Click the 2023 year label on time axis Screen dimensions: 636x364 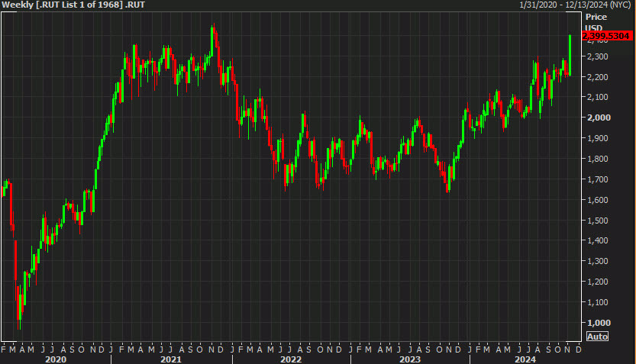point(410,359)
